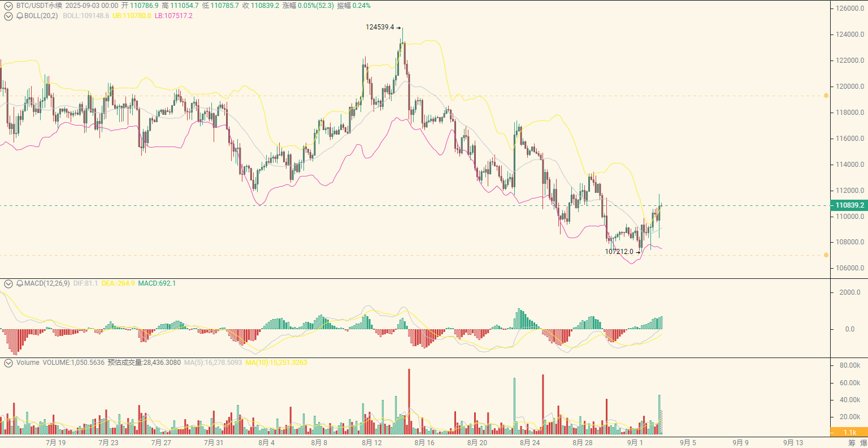868x448 pixels.
Task: Click the orange 1.1k volume tag
Action: pos(849,433)
